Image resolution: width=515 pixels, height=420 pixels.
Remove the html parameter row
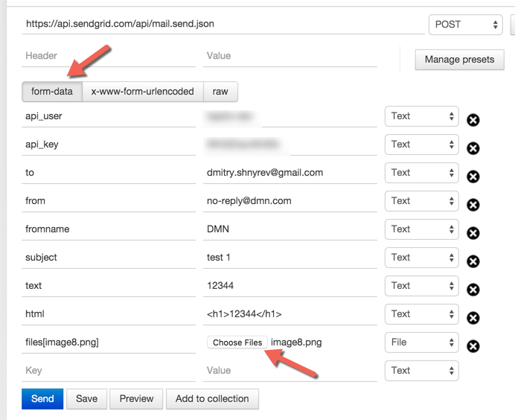coord(473,318)
